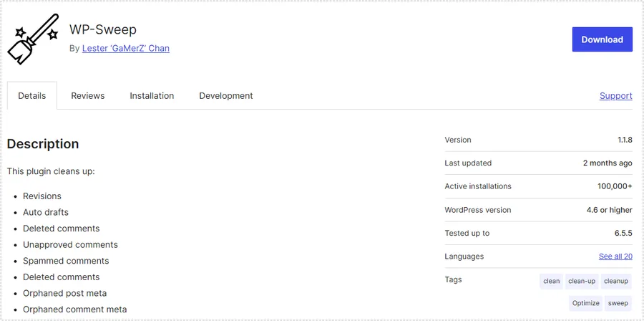Click the Last updated label
Viewport: 644px width, 321px height.
(x=468, y=163)
